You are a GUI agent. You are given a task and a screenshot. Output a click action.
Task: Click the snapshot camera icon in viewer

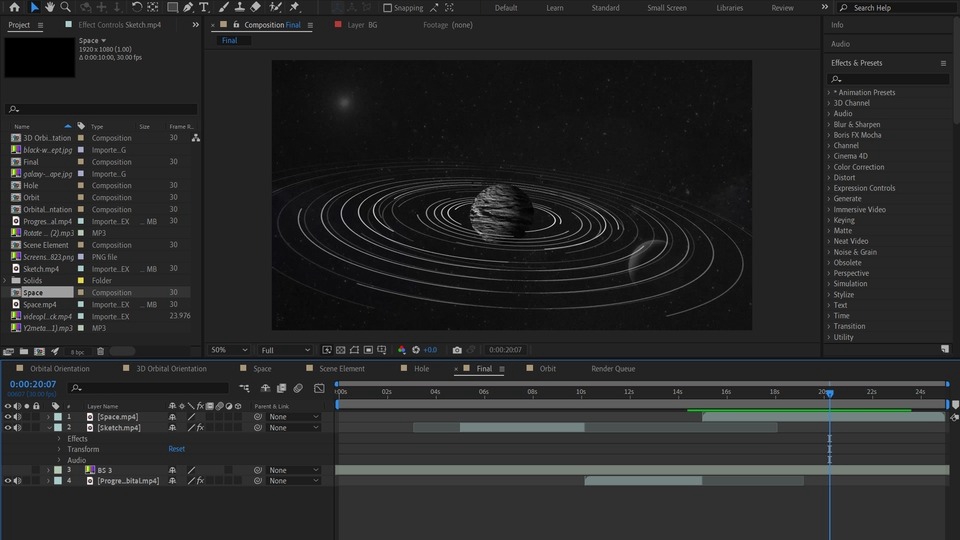point(457,350)
